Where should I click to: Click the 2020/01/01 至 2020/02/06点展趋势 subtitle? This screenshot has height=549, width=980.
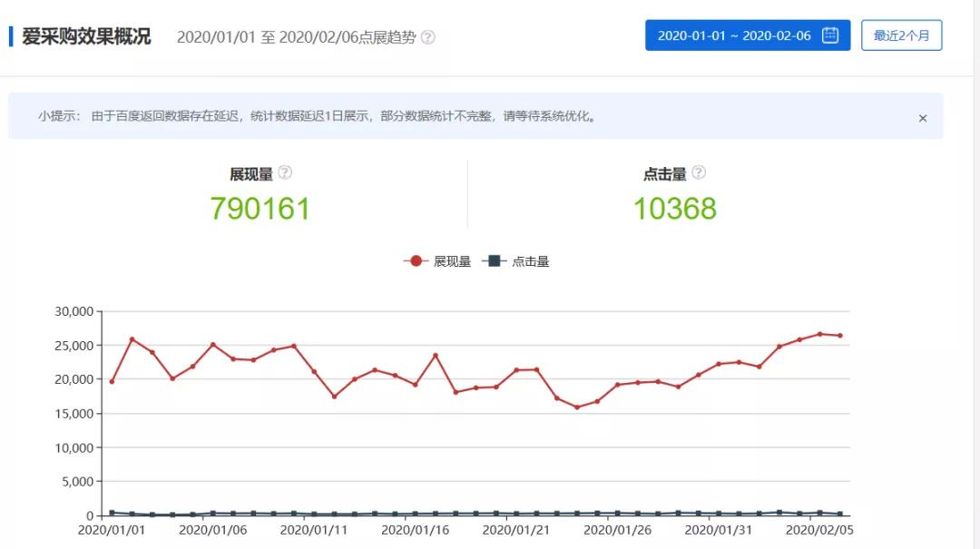[296, 37]
